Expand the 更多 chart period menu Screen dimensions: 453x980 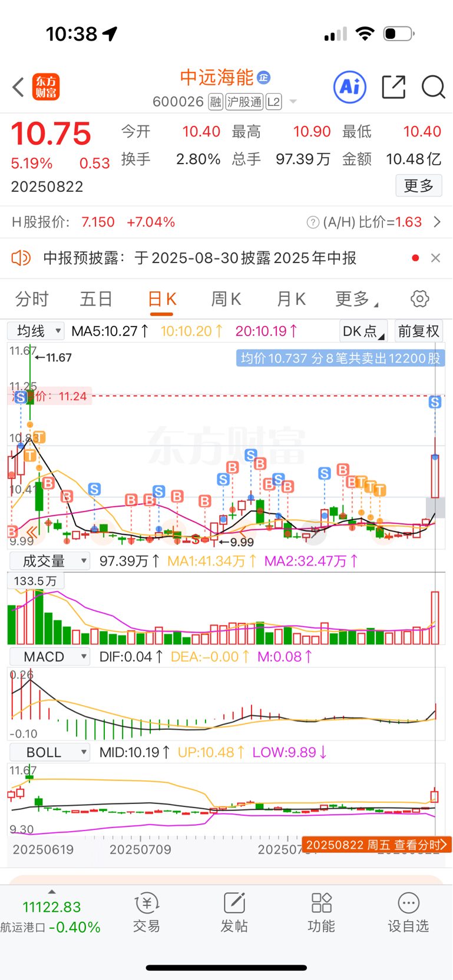(356, 299)
